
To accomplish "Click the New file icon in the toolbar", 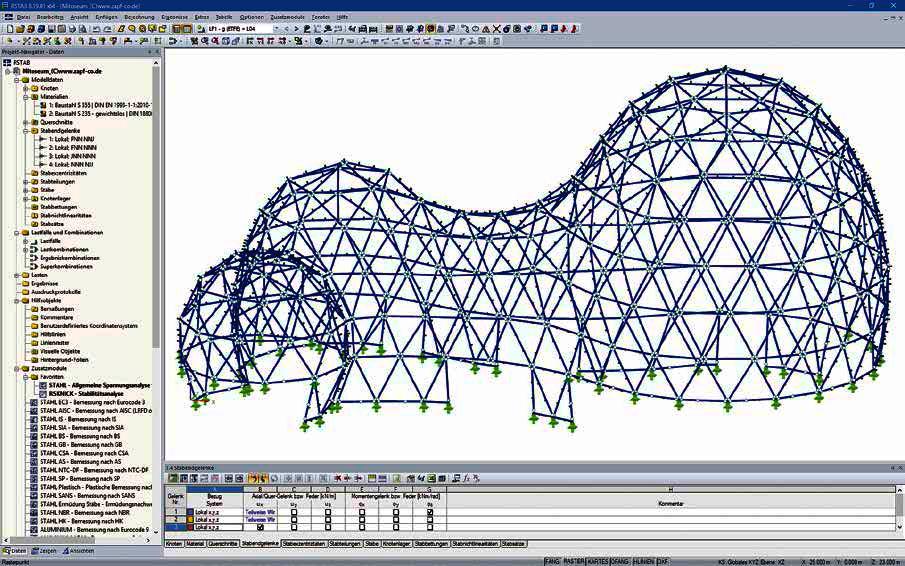I will click(10, 28).
